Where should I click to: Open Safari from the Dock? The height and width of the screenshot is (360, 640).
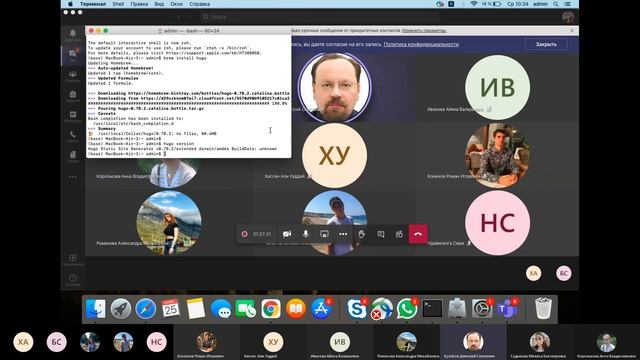[x=146, y=309]
